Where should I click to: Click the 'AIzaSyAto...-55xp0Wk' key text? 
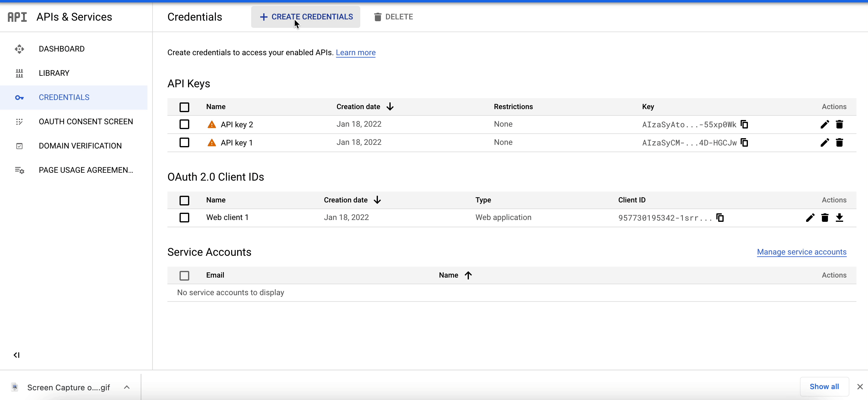(x=689, y=125)
